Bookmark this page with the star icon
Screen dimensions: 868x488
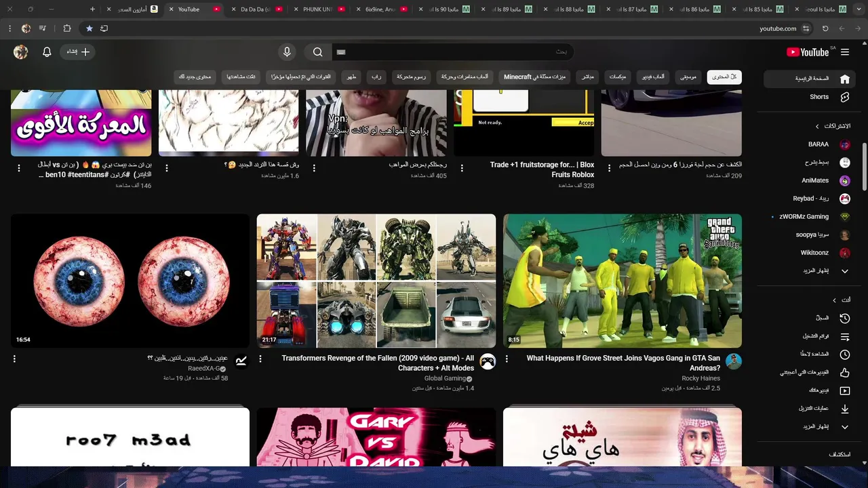(90, 28)
